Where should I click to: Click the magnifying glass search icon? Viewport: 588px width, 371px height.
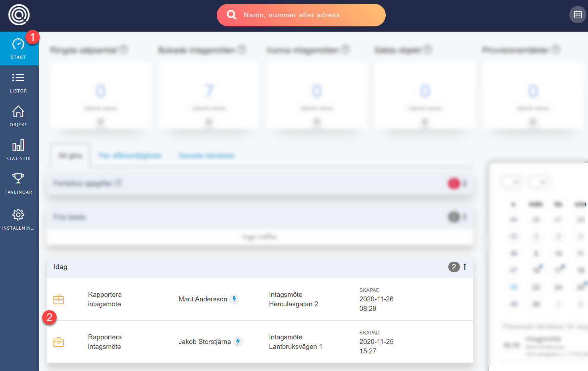(232, 15)
